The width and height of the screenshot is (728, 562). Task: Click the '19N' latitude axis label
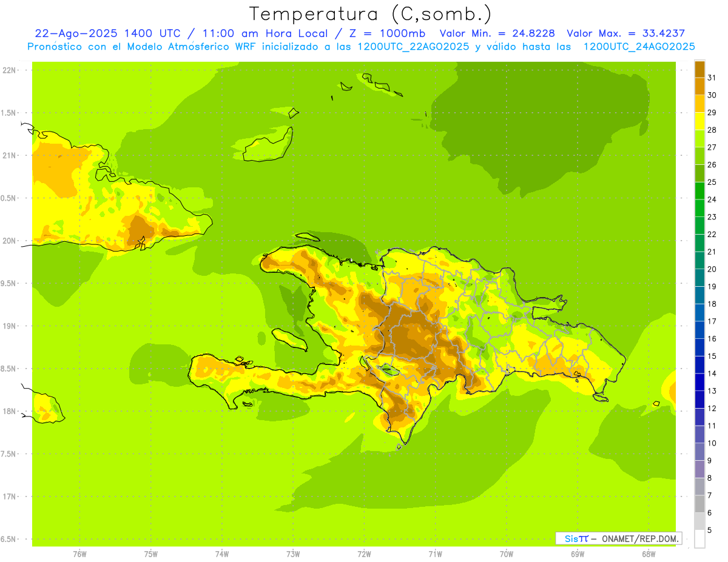[10, 326]
